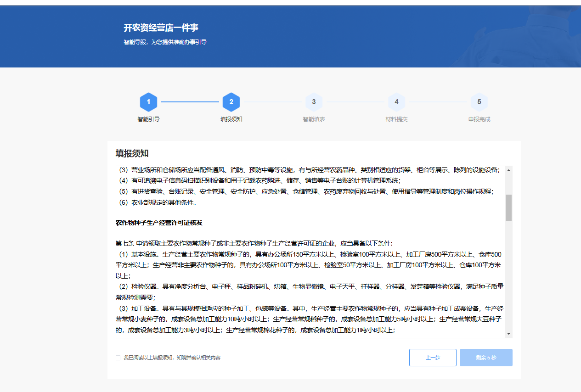The image size is (581, 392).
Task: Click the 开农资经营店一件事 page title
Action: pyautogui.click(x=161, y=28)
